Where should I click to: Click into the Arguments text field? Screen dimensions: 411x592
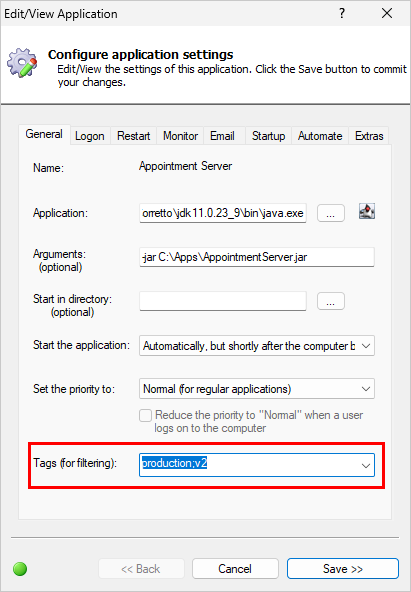(257, 257)
